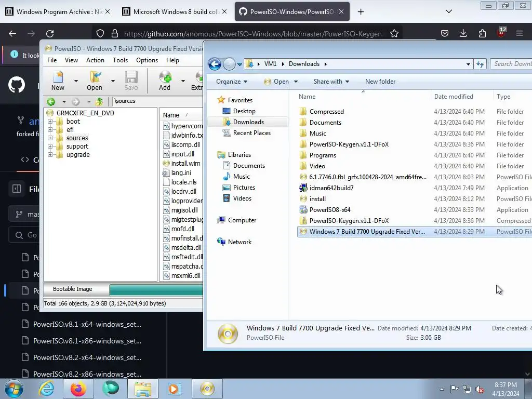
Task: Click the Add toolbar icon in PowerISO
Action: pyautogui.click(x=165, y=81)
